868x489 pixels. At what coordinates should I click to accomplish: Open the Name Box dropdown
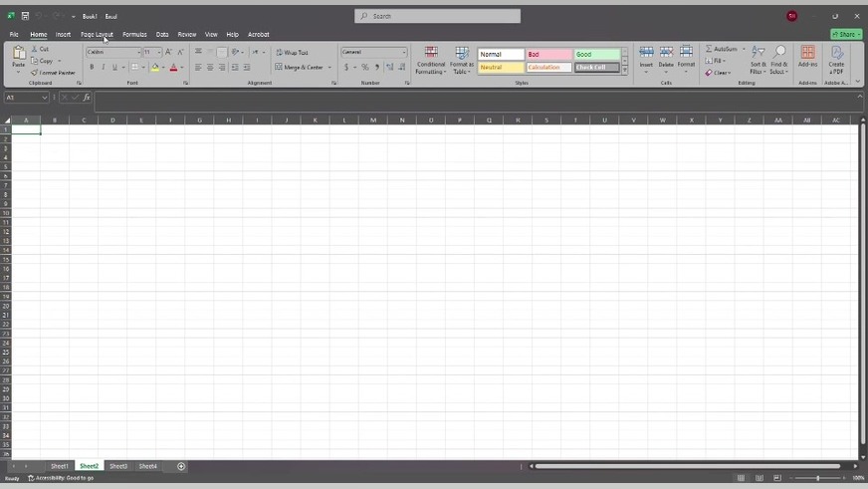click(44, 98)
